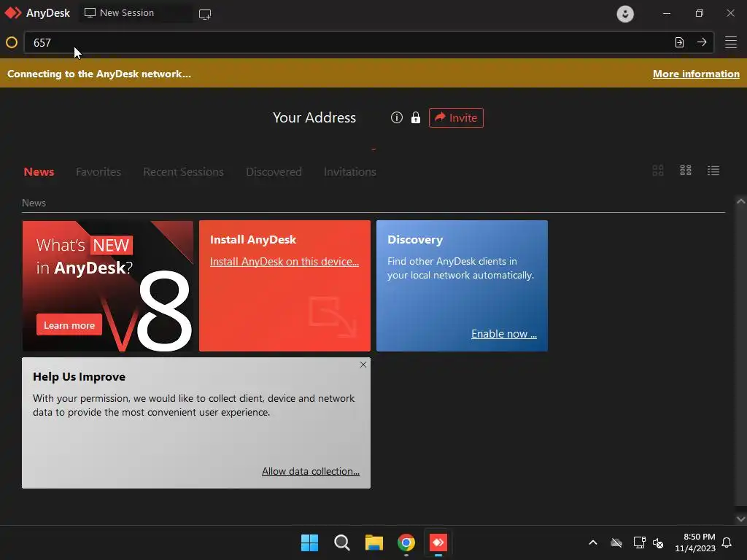
Task: Click the Install AnyDesk card heading
Action: tap(253, 239)
